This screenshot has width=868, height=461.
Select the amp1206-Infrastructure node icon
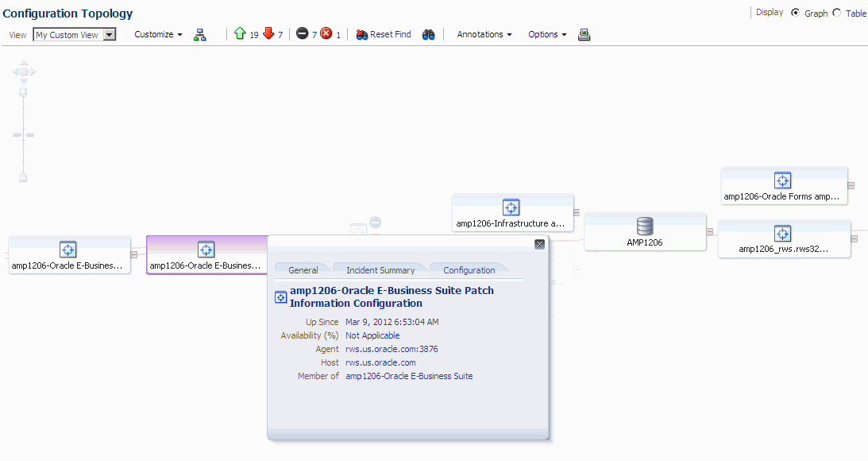click(511, 207)
